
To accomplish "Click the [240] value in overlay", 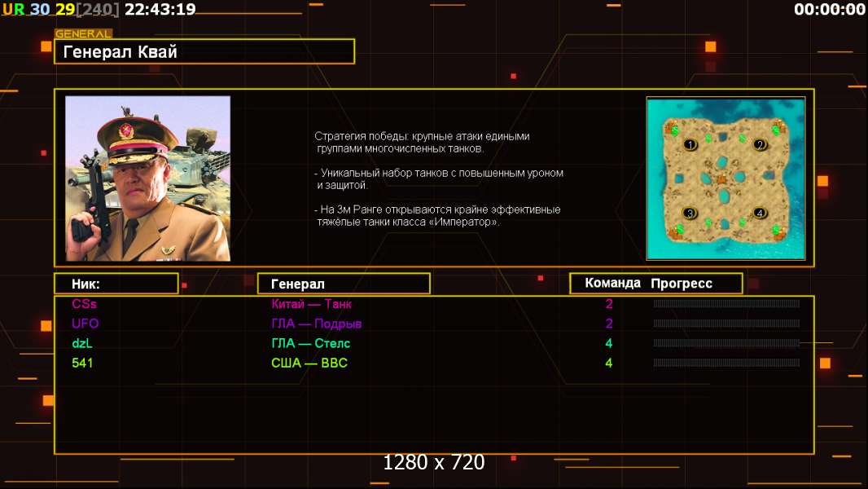I will tap(98, 10).
